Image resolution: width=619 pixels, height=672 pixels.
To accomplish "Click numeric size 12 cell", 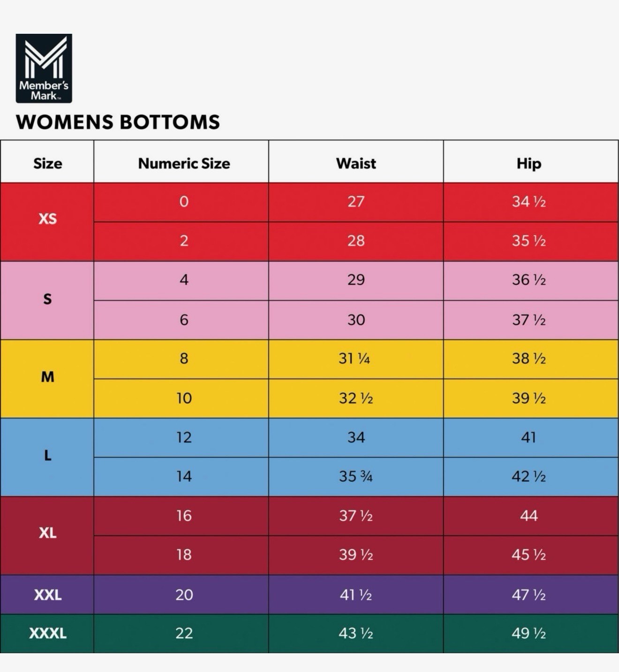I will [184, 437].
